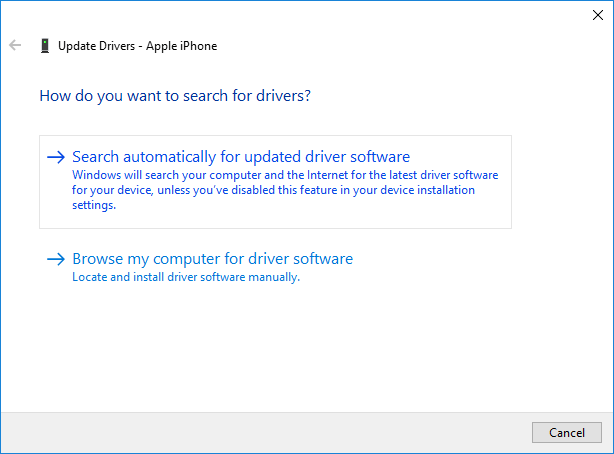Click empty space right of Search automatically title
This screenshot has height=454, width=614.
460,157
